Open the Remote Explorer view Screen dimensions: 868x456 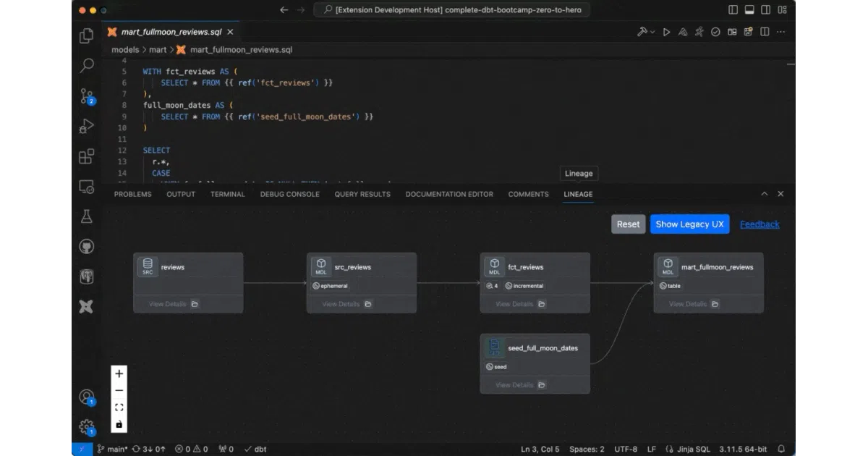[x=87, y=187]
